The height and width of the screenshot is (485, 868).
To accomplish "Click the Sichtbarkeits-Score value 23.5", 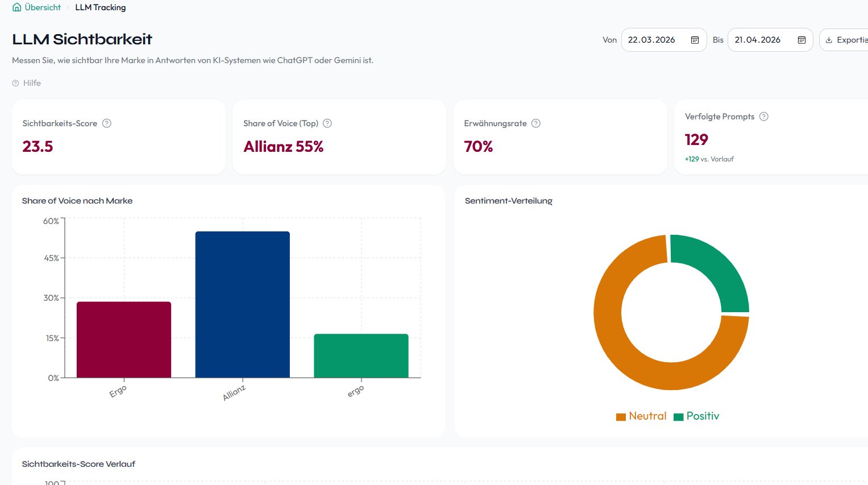I will [x=38, y=147].
